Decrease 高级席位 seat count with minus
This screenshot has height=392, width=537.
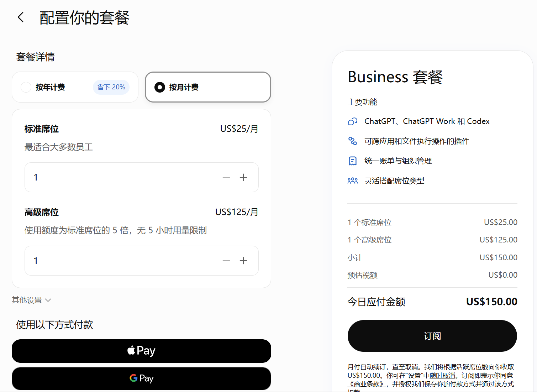pos(226,261)
